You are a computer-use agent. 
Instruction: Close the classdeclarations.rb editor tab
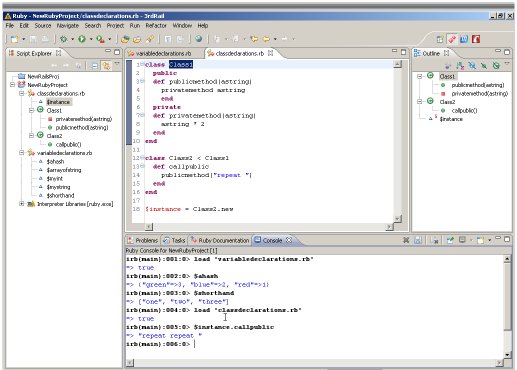(x=271, y=53)
